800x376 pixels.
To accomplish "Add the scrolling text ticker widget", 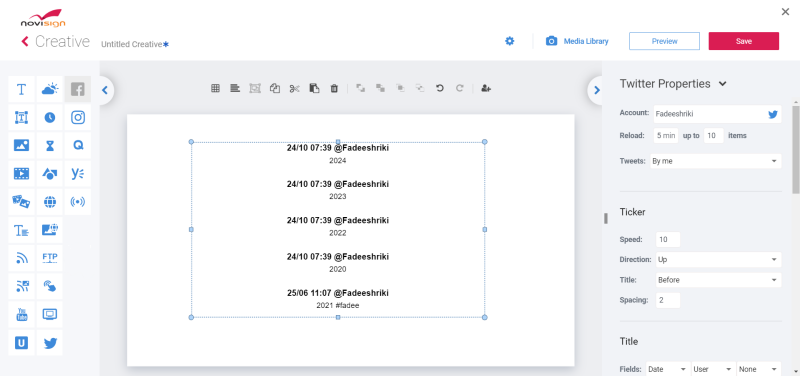I will [21, 230].
